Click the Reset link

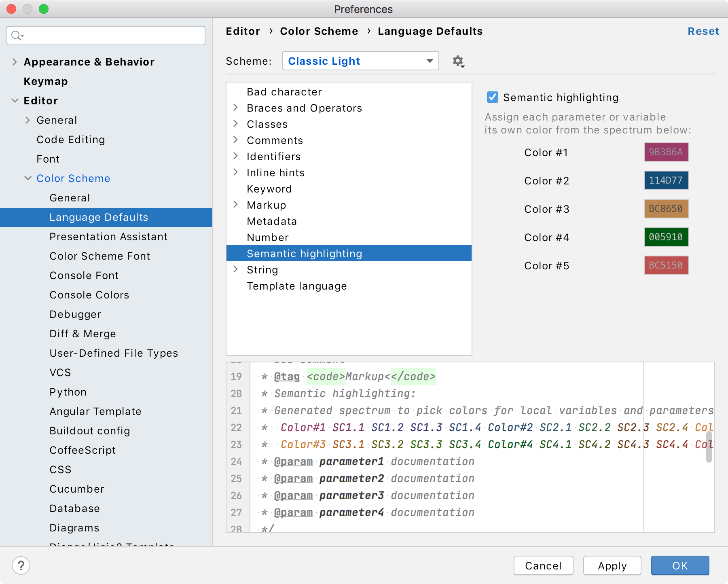[703, 31]
